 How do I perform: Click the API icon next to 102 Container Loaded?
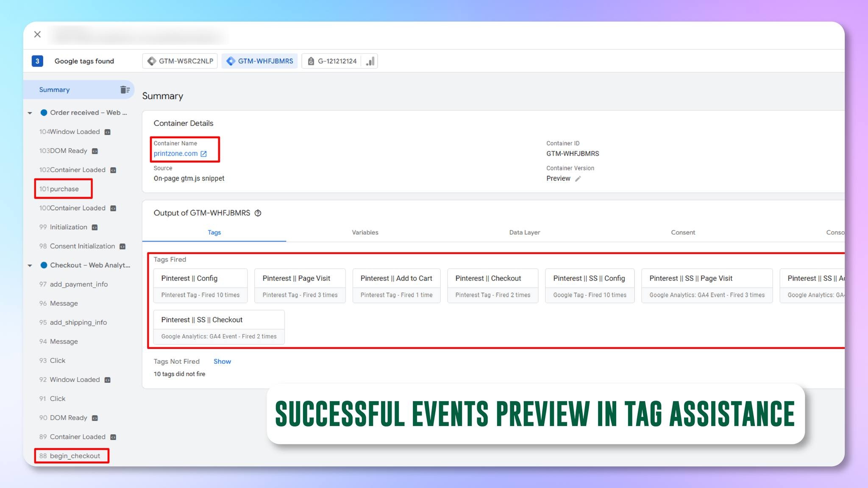113,170
